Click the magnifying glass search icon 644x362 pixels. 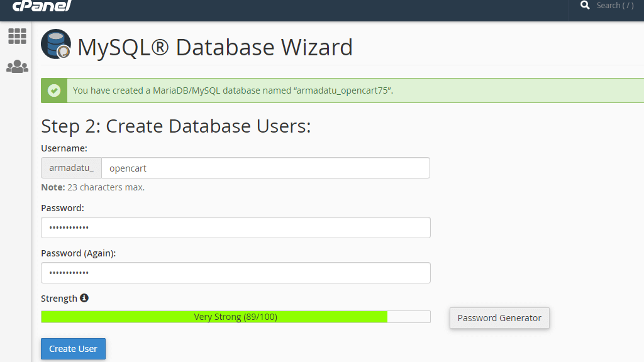(x=586, y=6)
